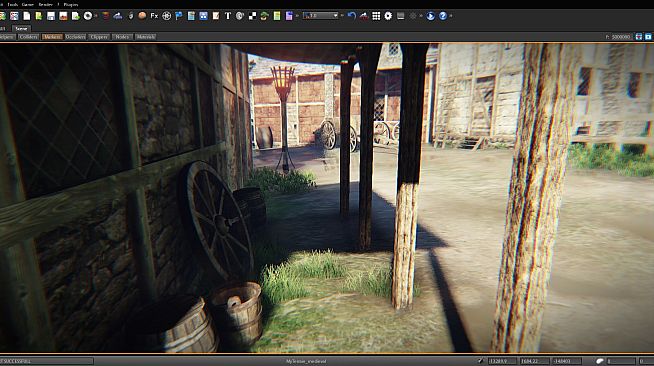Click the circular crosshair target icon
654x366 pixels.
tap(166, 16)
